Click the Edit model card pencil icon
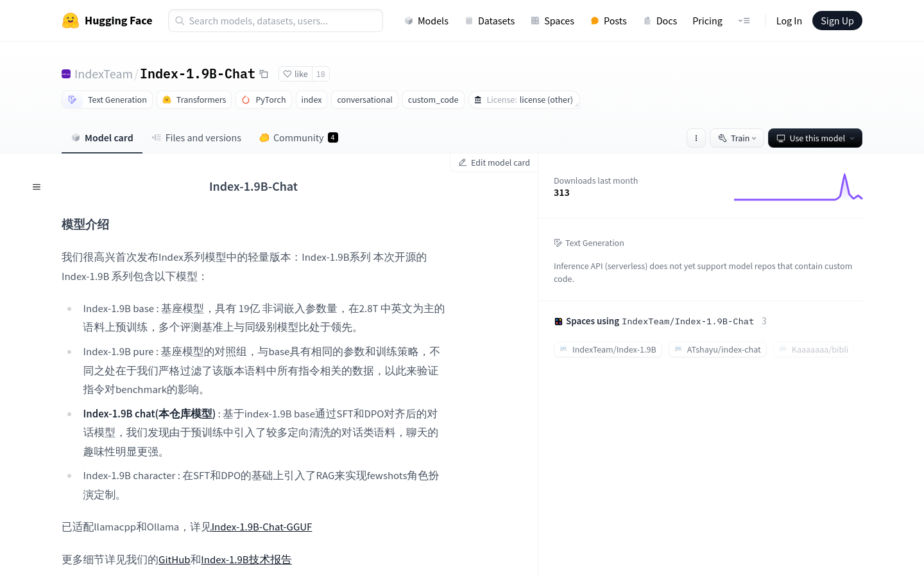This screenshot has width=924, height=578. 462,162
